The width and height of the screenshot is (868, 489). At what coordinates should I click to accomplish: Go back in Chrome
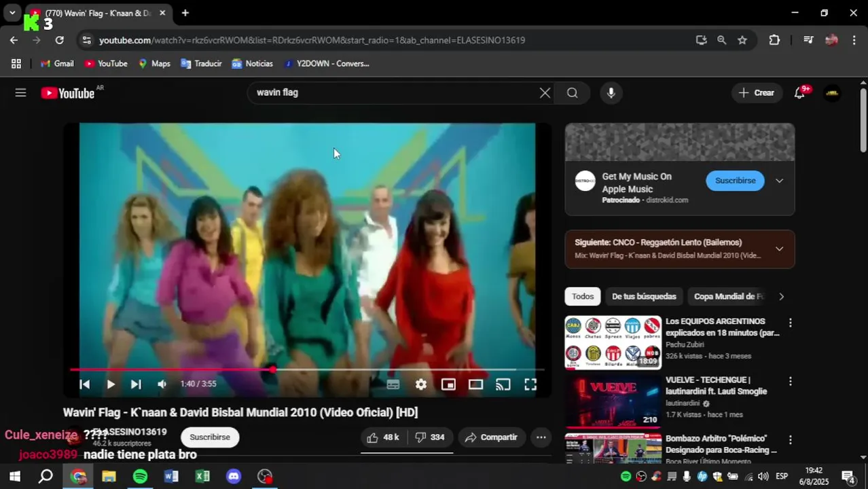pos(14,40)
